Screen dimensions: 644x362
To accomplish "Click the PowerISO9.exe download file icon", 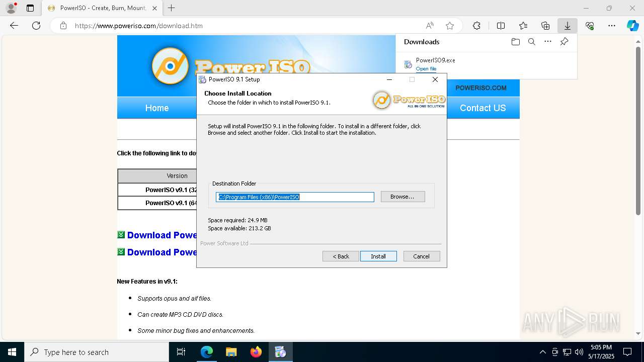I will (x=408, y=64).
